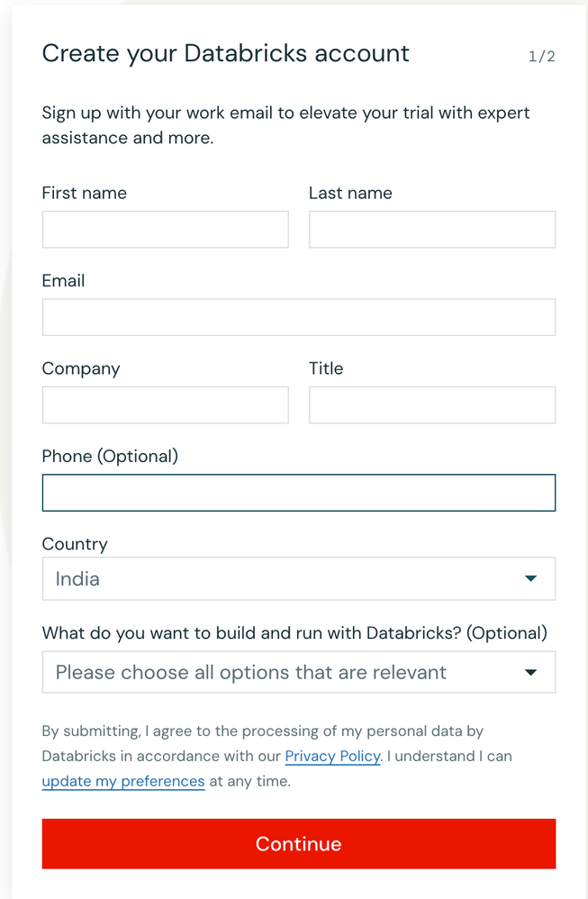Click into the Company field
The height and width of the screenshot is (899, 588).
coord(165,404)
